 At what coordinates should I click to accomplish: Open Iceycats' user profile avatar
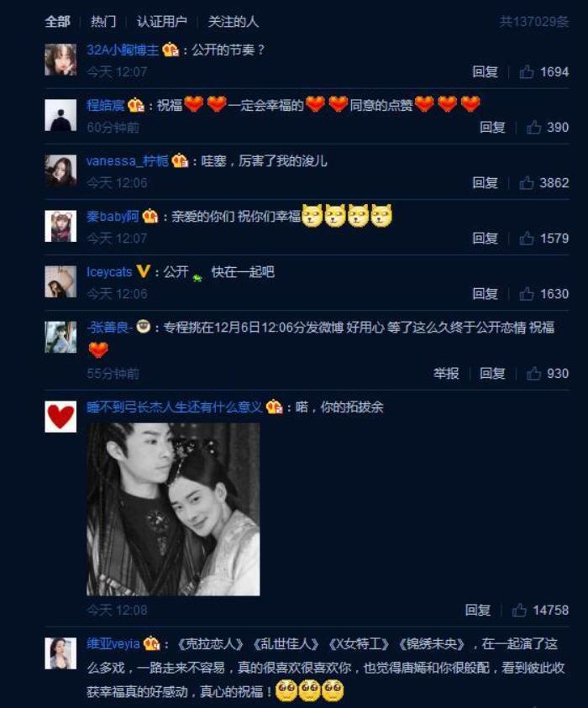click(x=60, y=281)
